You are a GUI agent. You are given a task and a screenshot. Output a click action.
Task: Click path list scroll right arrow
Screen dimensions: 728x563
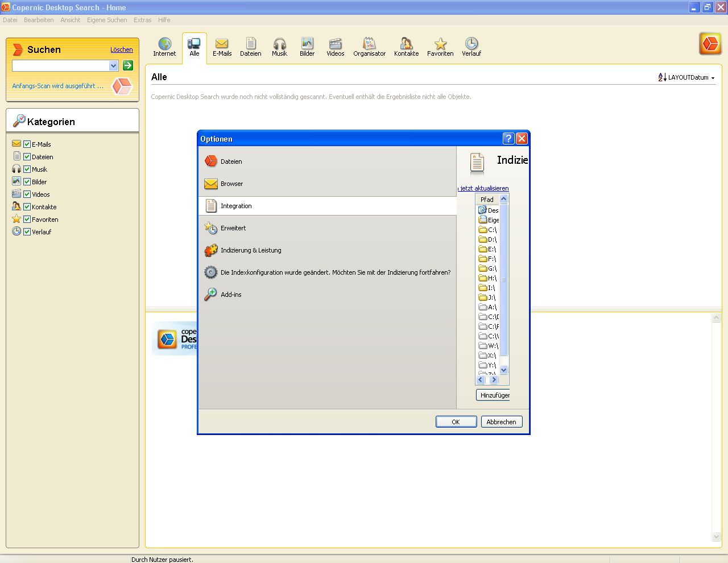pos(494,380)
